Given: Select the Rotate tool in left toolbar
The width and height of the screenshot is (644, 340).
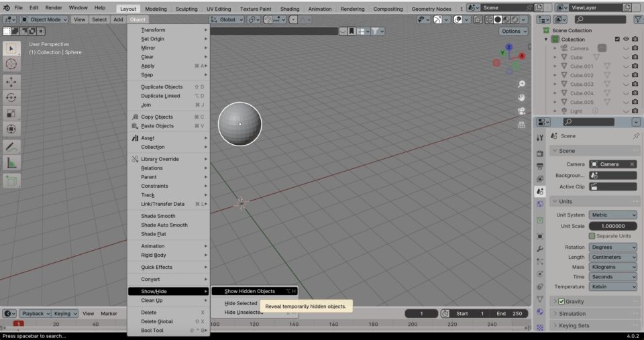Looking at the screenshot, I should (11, 97).
